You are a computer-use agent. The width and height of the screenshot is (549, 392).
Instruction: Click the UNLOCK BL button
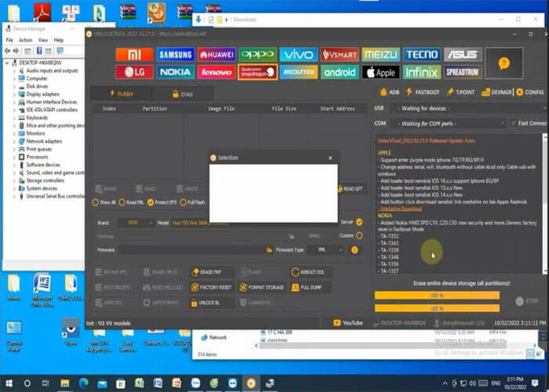[x=212, y=303]
